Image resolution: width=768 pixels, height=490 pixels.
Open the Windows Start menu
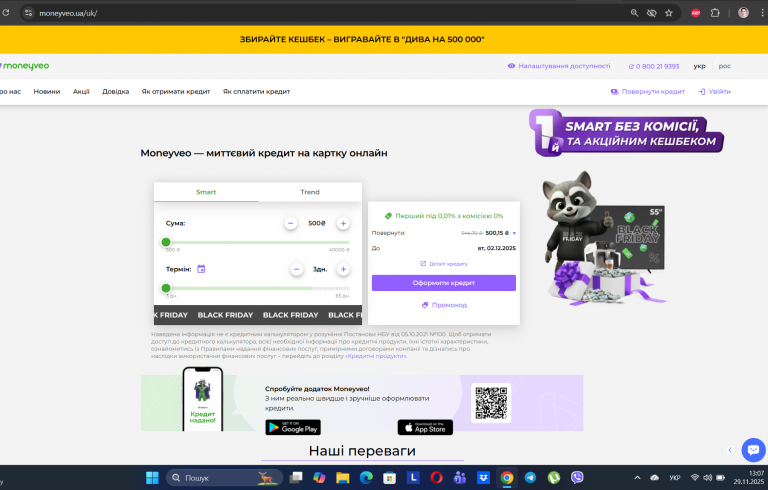[152, 477]
